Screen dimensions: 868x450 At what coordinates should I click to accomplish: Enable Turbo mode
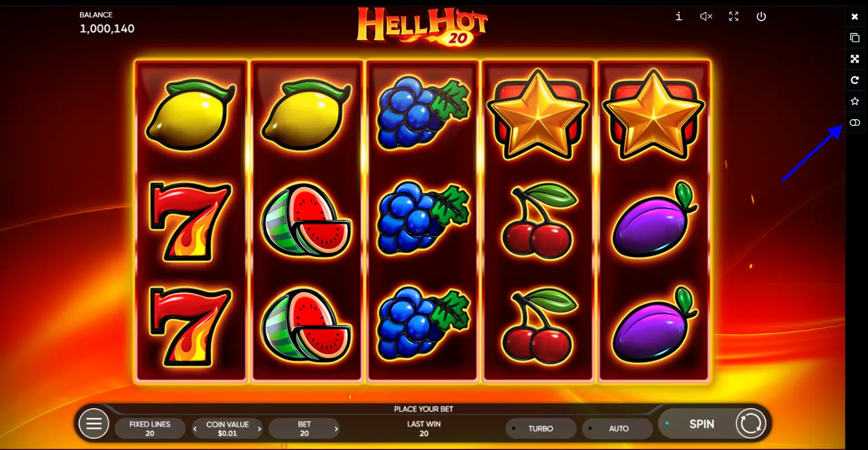540,429
